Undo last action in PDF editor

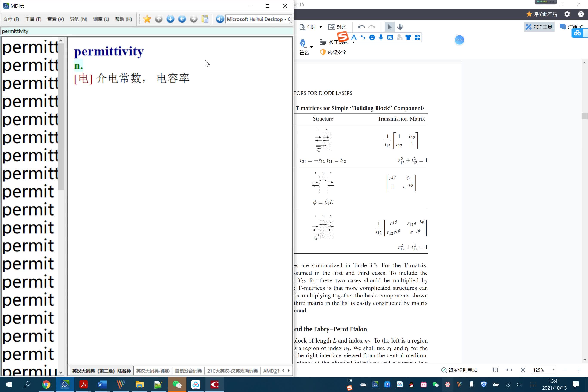[x=361, y=27]
